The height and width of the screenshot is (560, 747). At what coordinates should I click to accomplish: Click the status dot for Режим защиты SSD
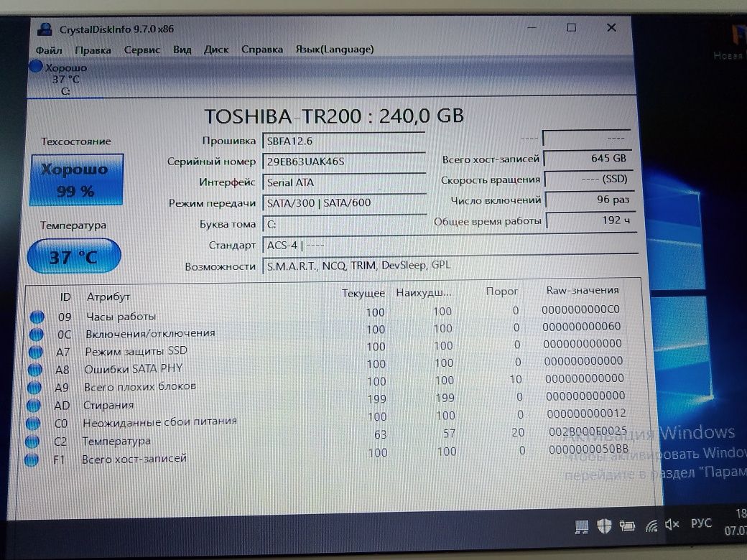[x=35, y=352]
